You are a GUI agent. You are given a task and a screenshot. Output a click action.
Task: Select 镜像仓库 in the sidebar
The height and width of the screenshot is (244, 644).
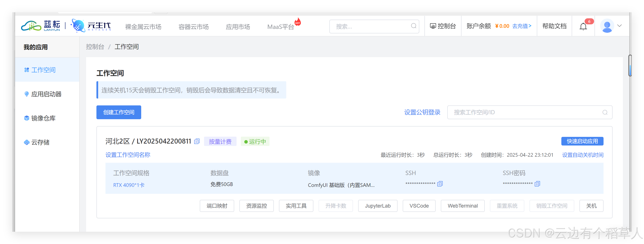pos(43,118)
